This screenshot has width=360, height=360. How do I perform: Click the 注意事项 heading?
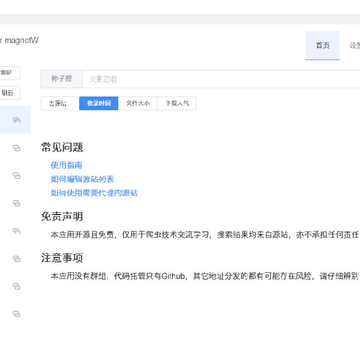pos(62,258)
